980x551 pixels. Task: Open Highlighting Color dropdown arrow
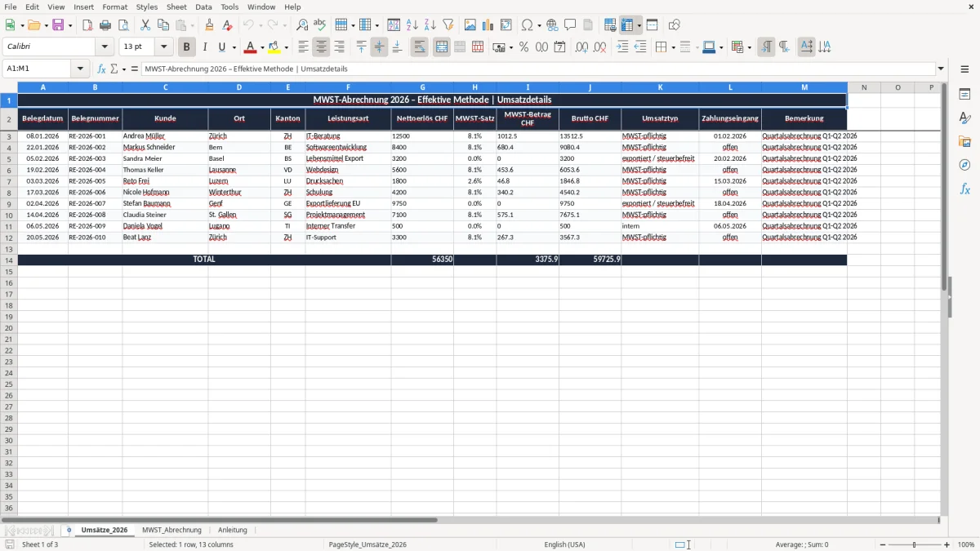coord(286,47)
